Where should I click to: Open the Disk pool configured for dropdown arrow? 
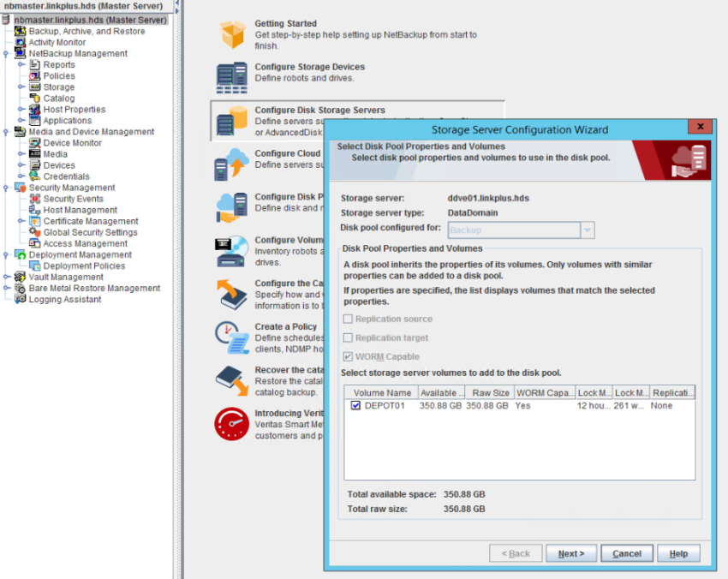(x=588, y=230)
